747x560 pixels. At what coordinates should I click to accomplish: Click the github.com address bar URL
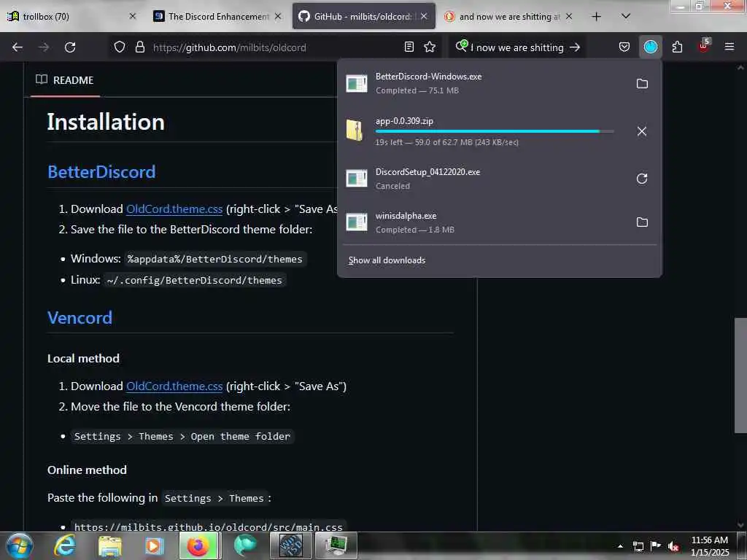[229, 47]
